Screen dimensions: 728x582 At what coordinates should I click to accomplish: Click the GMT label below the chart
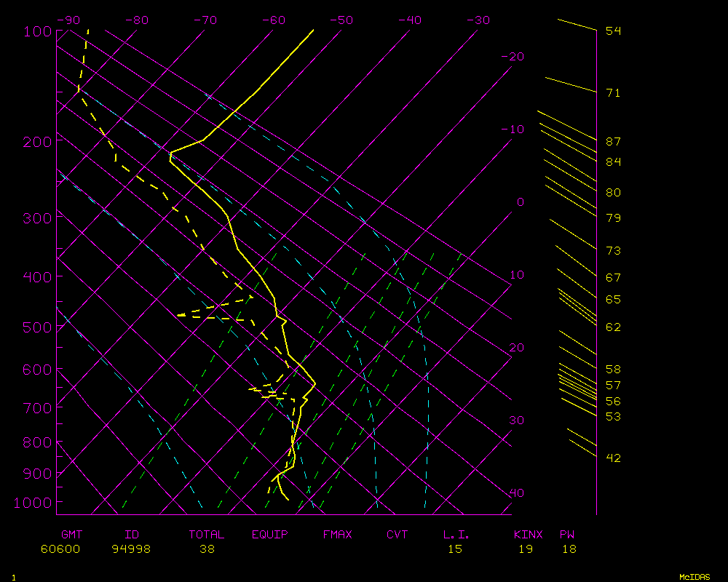[x=71, y=535]
